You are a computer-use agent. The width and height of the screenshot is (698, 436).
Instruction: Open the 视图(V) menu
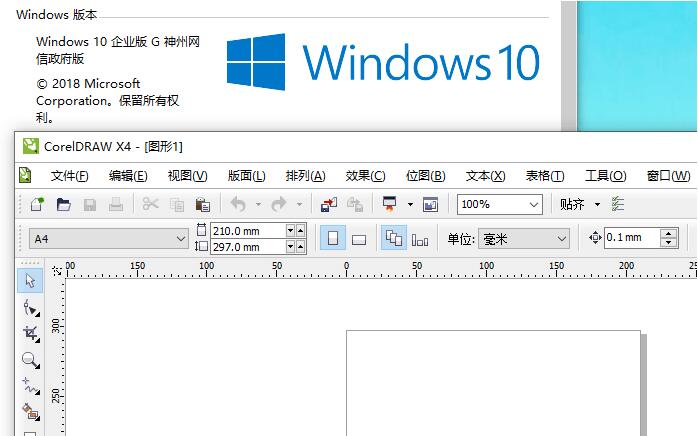(x=187, y=176)
